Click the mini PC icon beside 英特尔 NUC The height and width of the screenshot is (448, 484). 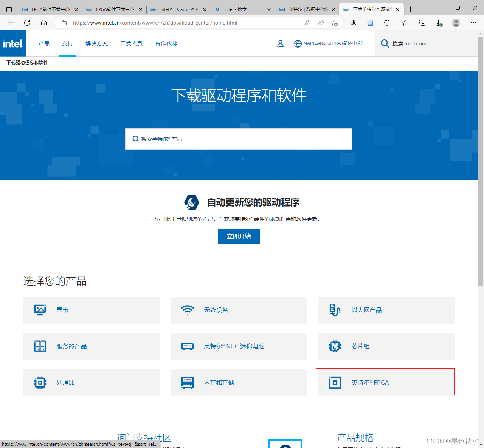coord(188,346)
